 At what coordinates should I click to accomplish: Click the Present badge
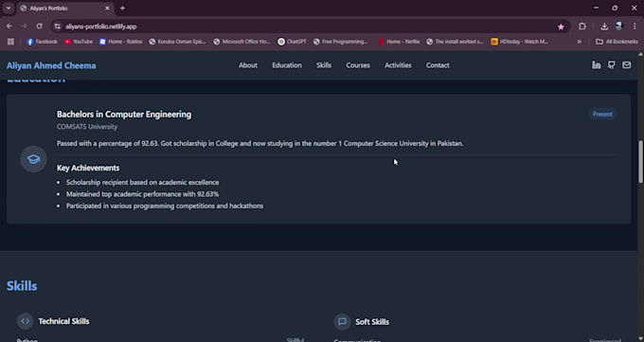[x=602, y=115]
